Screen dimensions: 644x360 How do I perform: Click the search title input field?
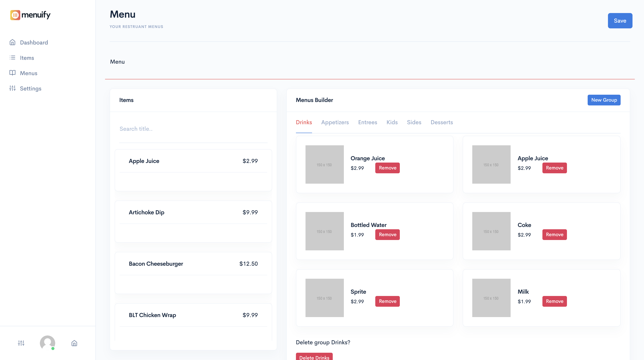[193, 129]
